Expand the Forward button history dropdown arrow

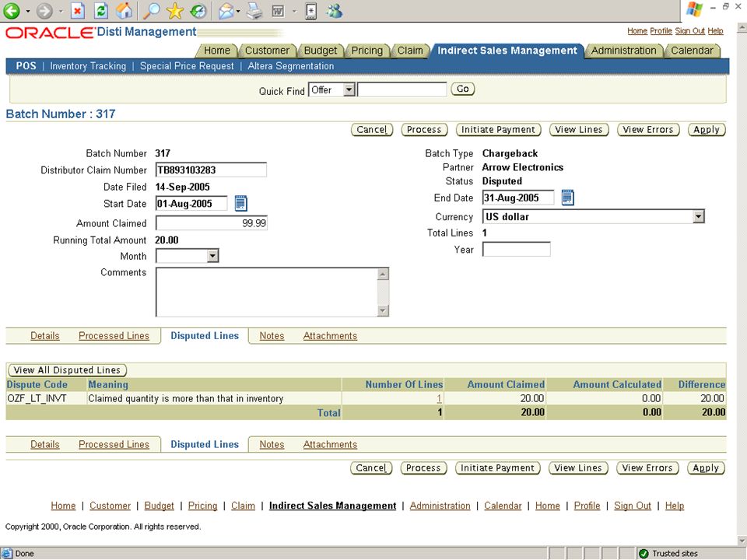point(61,10)
